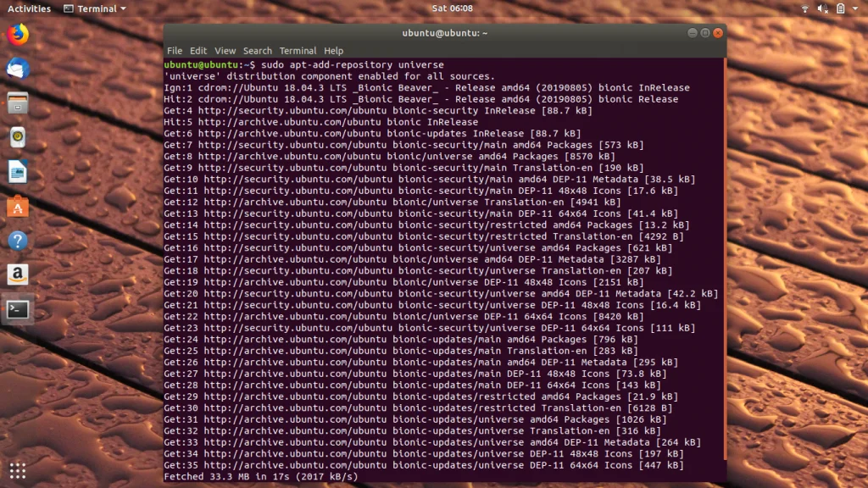
Task: Open the File menu
Action: pos(175,50)
